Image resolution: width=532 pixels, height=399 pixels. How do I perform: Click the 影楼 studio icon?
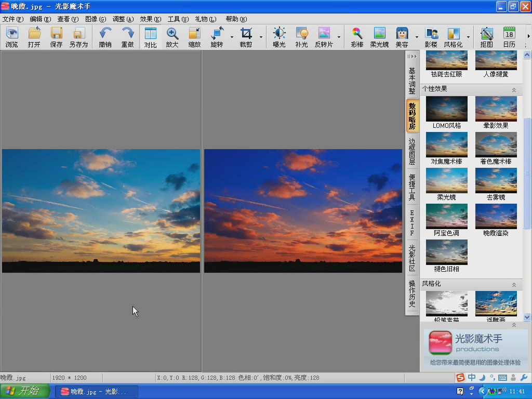coord(431,37)
